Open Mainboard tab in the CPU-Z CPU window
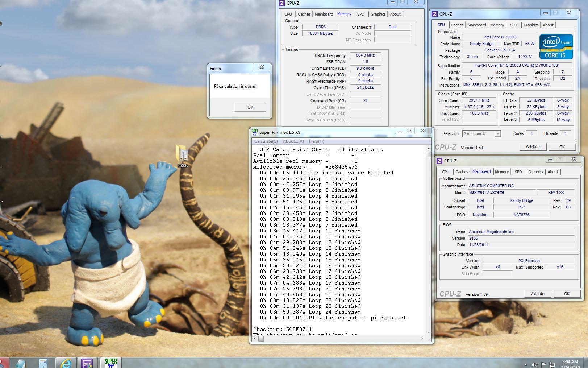 tap(476, 25)
